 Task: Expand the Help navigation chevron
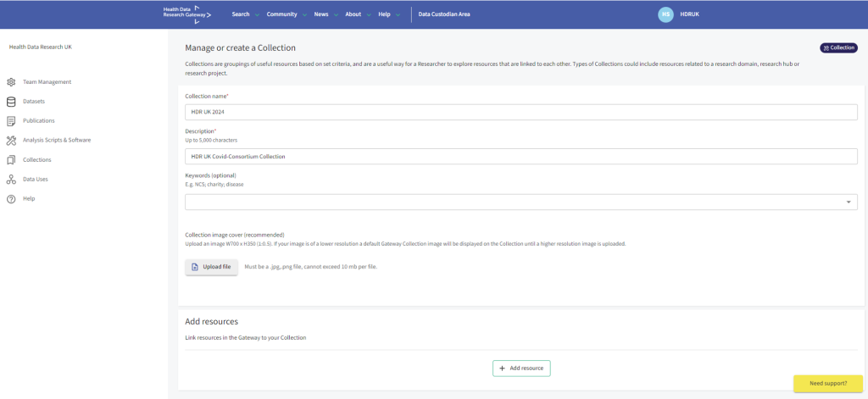point(398,15)
